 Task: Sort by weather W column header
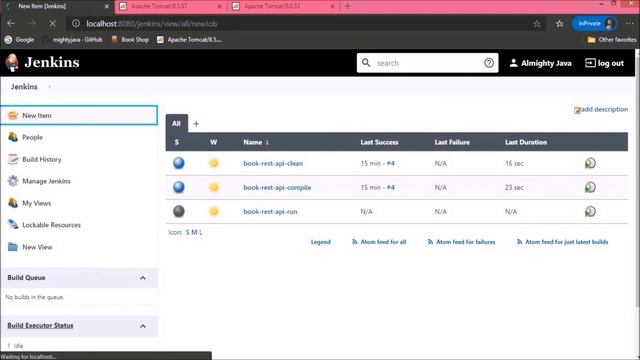click(213, 142)
